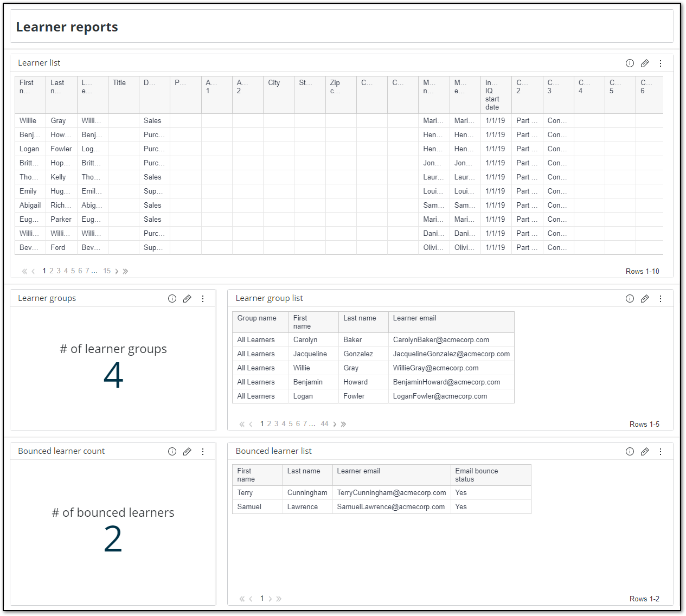Image resolution: width=686 pixels, height=616 pixels.
Task: Edit the Learner group list report
Action: click(645, 298)
